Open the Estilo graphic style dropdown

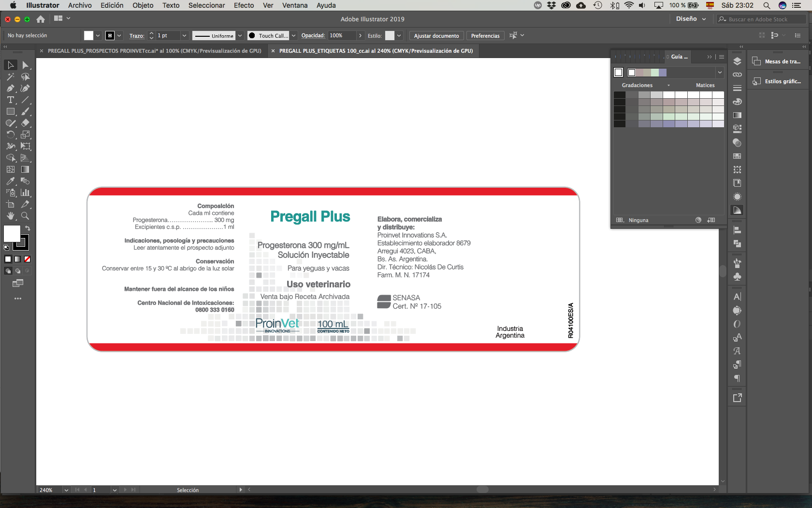400,35
